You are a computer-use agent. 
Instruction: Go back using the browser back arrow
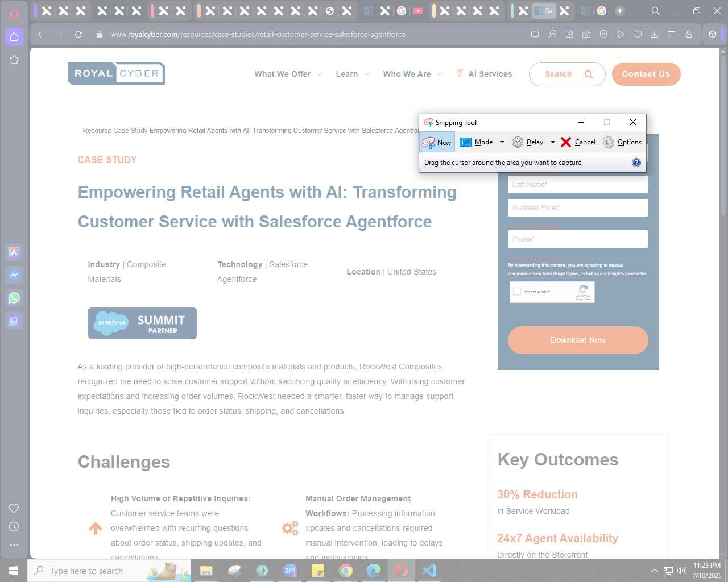(x=40, y=34)
